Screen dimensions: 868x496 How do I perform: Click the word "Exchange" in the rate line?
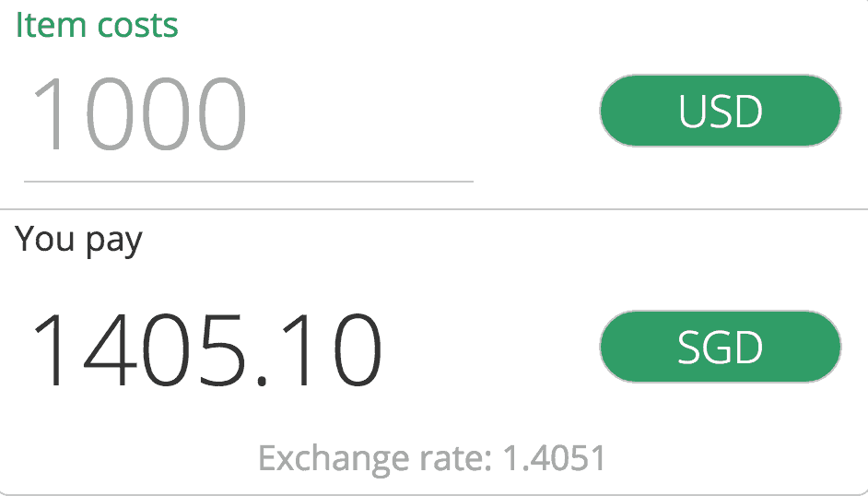(x=332, y=458)
